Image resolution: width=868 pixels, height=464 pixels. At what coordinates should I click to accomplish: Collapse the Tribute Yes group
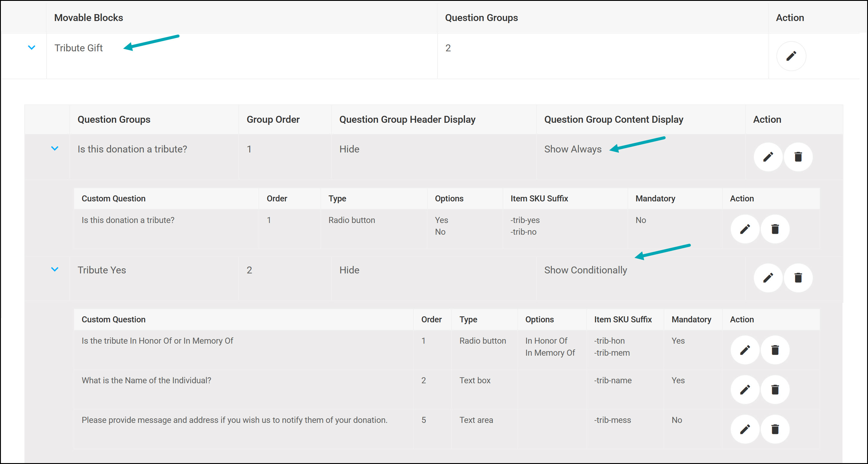point(55,269)
